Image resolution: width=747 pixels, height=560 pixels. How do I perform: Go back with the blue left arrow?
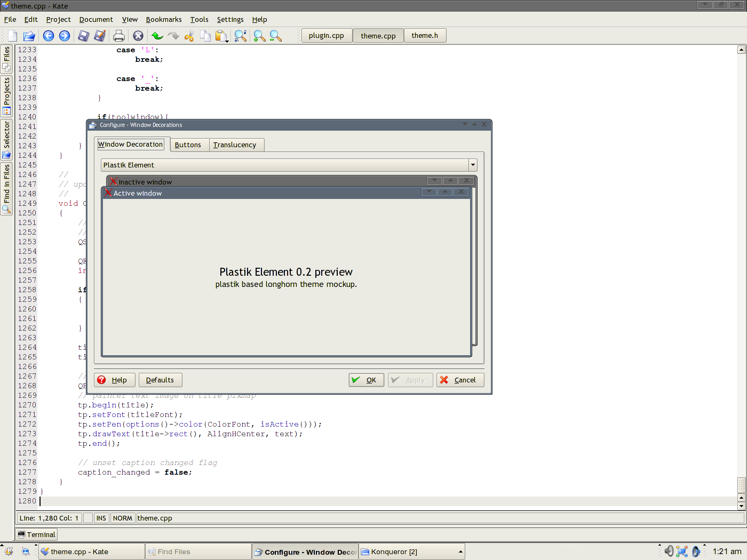49,36
